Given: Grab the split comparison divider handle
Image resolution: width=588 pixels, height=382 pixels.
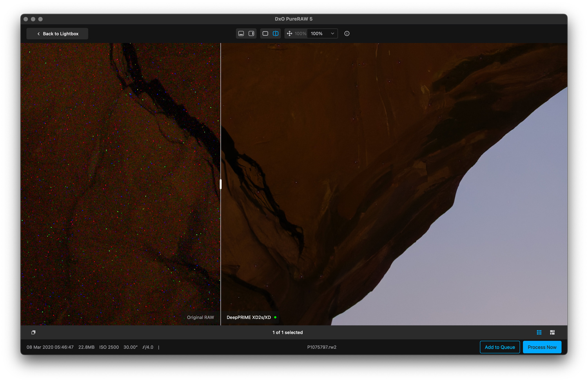Looking at the screenshot, I should pyautogui.click(x=221, y=184).
